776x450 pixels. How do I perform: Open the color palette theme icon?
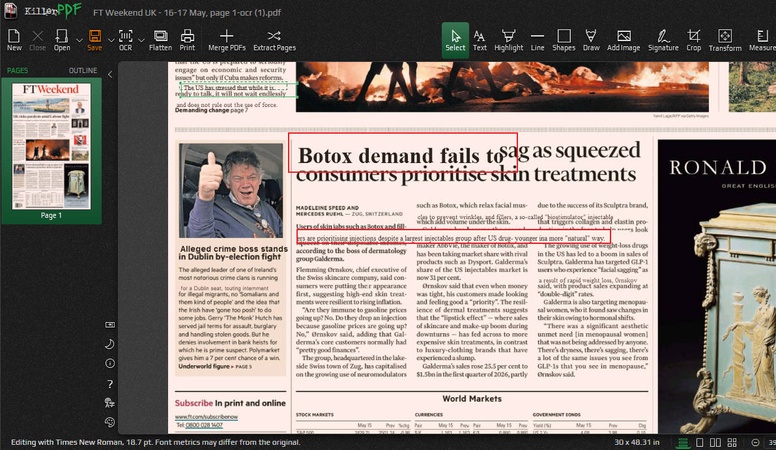[x=110, y=422]
